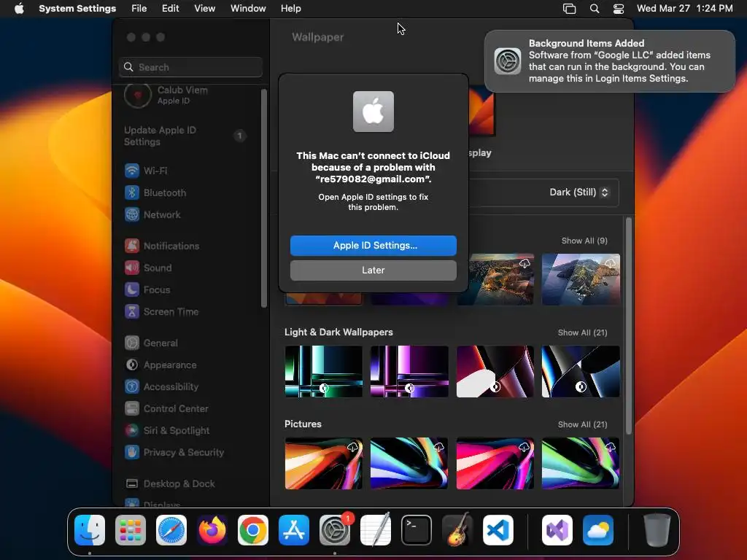Open Control Center in menu bar
Screen dimensions: 747x560
pyautogui.click(x=619, y=9)
